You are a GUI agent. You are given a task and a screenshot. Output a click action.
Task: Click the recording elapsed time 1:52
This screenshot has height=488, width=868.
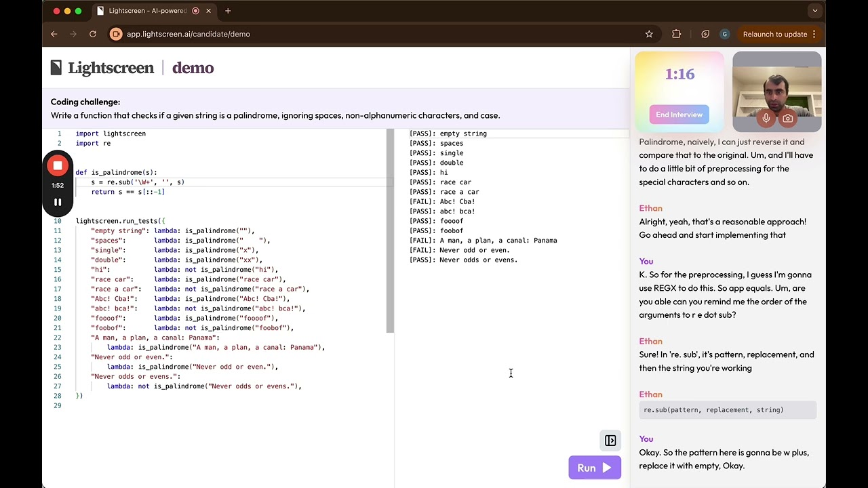coord(58,185)
